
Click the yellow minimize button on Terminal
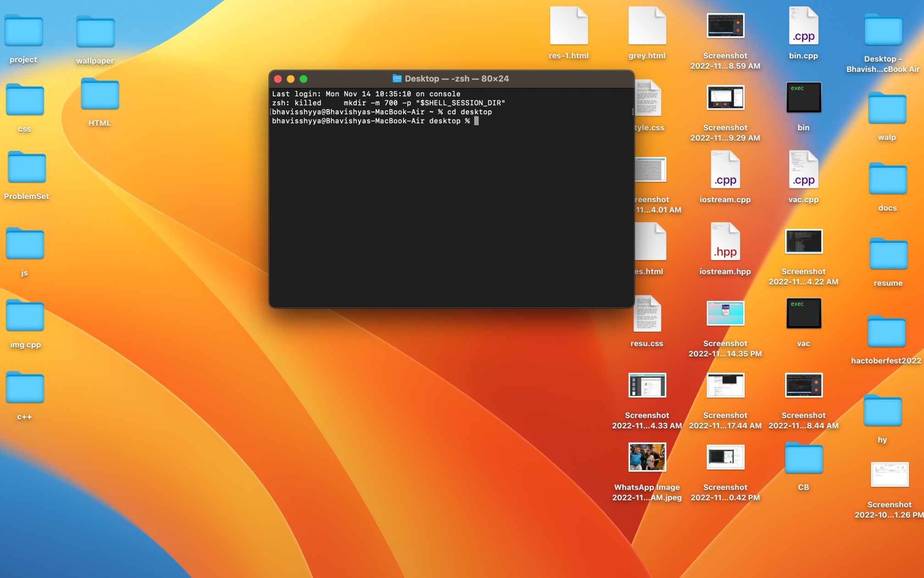tap(291, 79)
